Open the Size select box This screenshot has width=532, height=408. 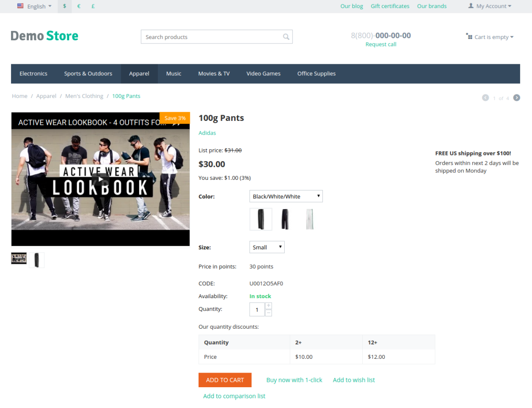[x=267, y=247]
